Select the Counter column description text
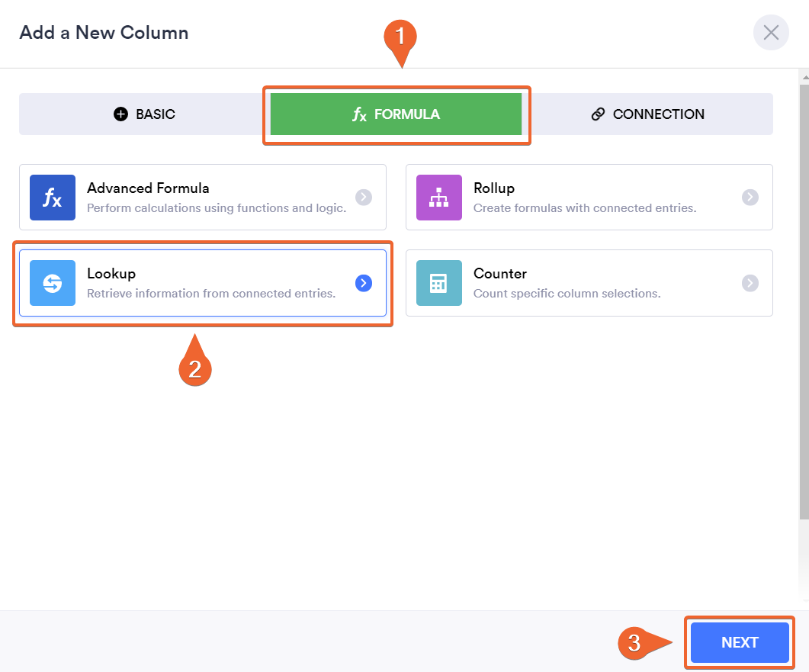This screenshot has height=672, width=809. (x=567, y=294)
